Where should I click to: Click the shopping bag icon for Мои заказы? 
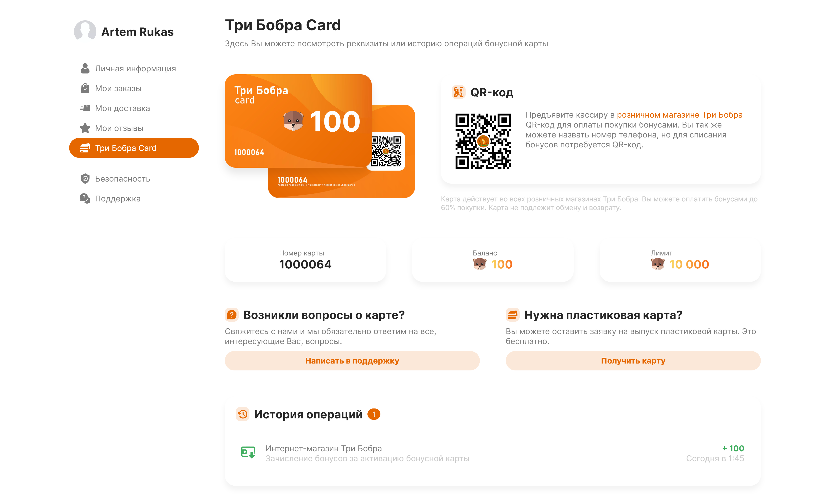click(x=85, y=88)
